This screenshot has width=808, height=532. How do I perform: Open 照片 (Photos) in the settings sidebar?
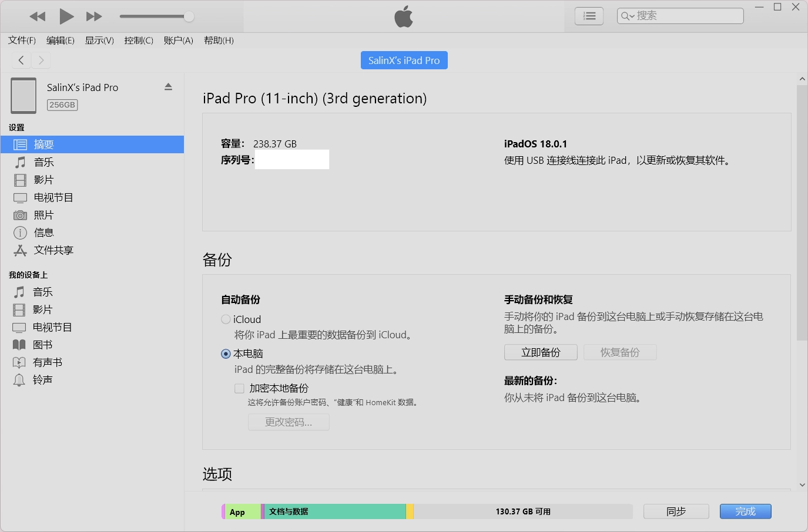point(43,215)
